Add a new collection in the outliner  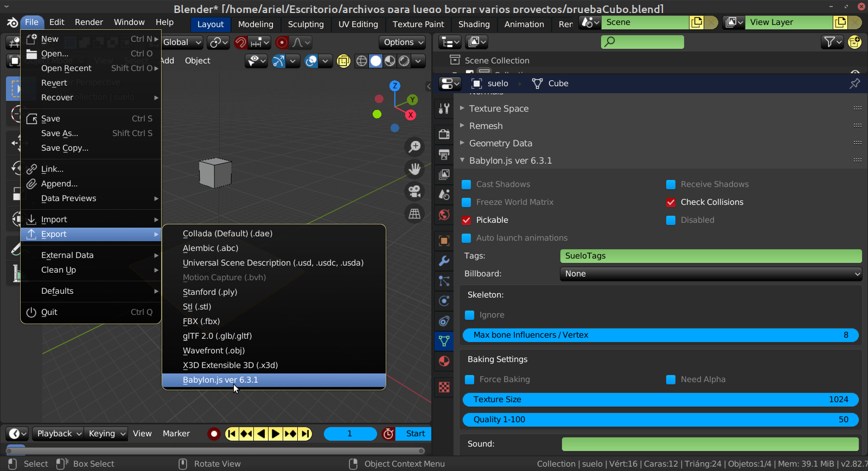pyautogui.click(x=854, y=42)
